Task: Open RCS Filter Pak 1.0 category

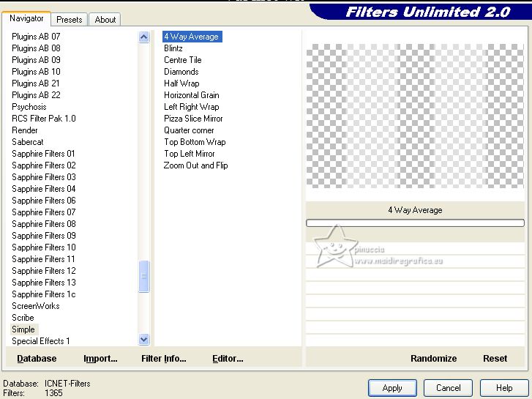Action: point(43,119)
